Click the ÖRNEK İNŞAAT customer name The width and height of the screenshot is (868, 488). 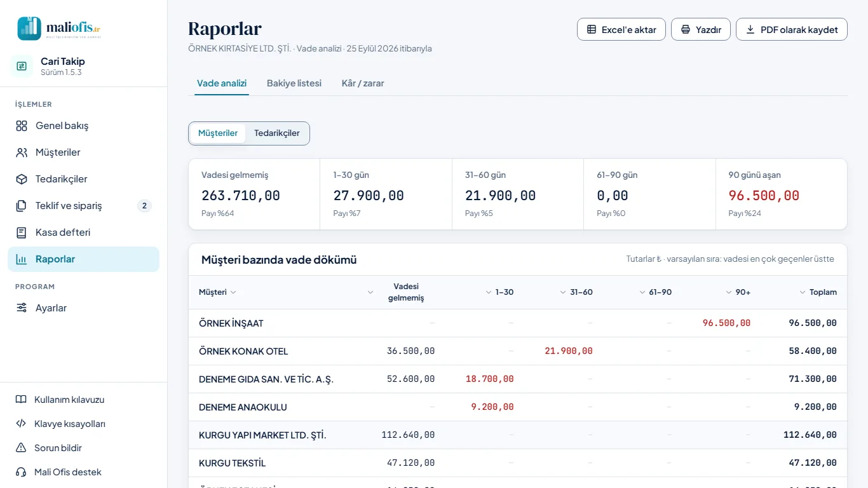click(231, 323)
